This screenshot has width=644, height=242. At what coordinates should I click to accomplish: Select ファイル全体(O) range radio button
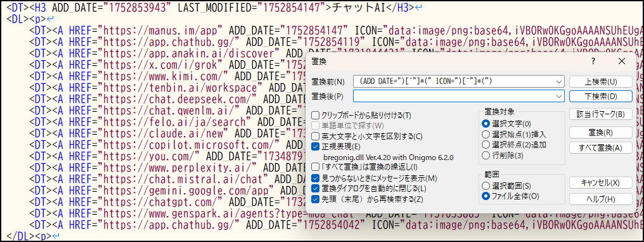pyautogui.click(x=486, y=196)
